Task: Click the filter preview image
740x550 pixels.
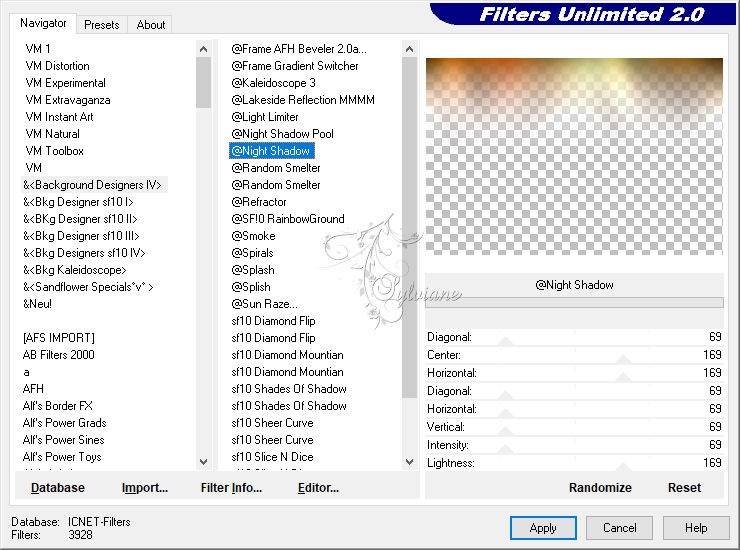Action: pyautogui.click(x=574, y=156)
